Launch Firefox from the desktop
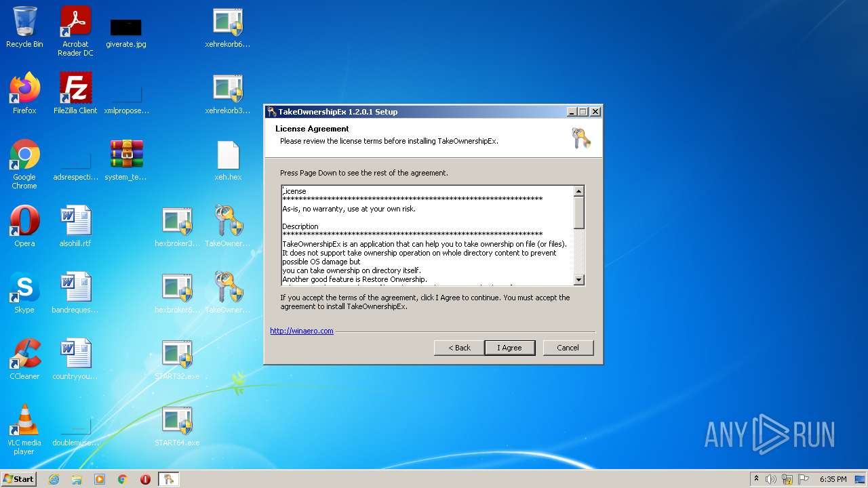Image resolution: width=868 pixels, height=488 pixels. point(24,94)
